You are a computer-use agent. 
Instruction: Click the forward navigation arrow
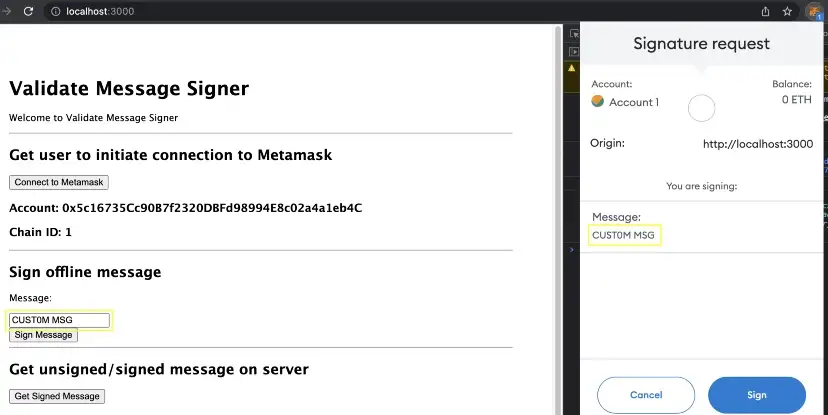(x=4, y=12)
